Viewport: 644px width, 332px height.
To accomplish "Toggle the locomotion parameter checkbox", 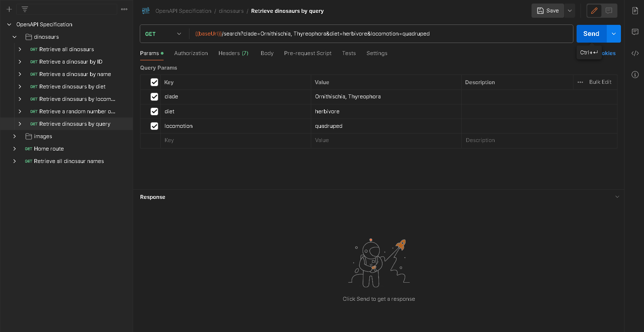I will [x=154, y=126].
